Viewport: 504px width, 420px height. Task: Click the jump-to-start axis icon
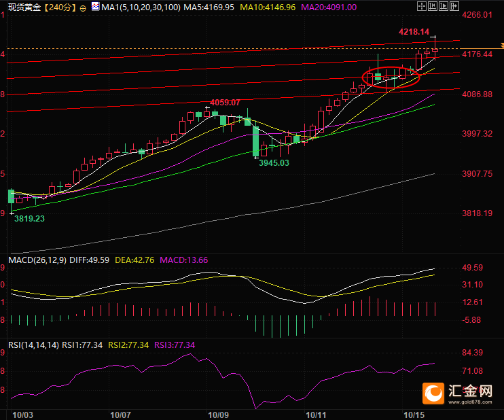[433, 6]
